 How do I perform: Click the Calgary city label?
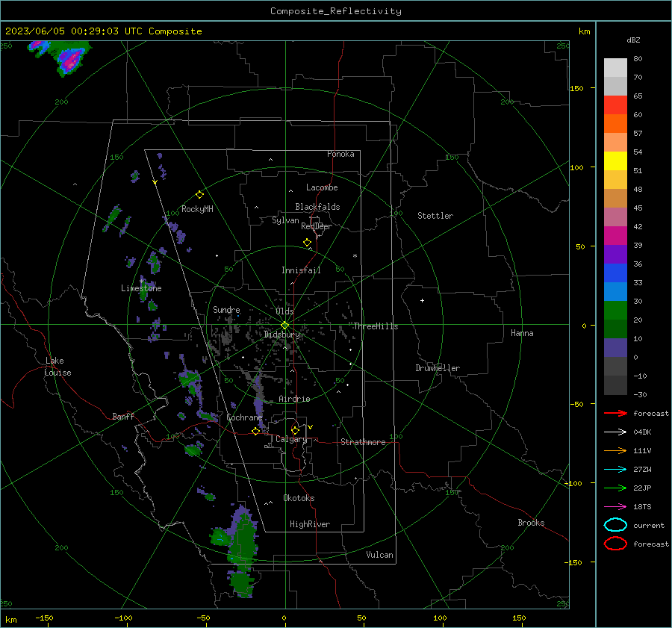(291, 439)
